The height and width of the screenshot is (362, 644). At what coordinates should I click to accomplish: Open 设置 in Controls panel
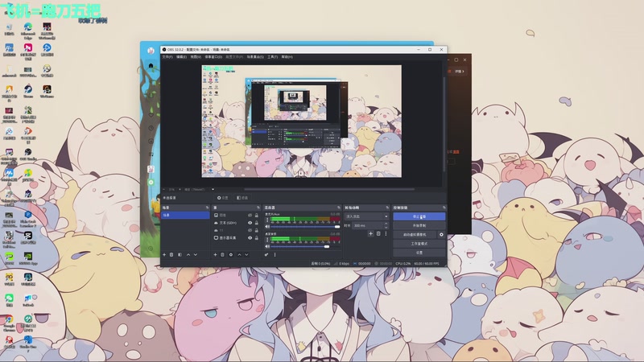(x=419, y=253)
